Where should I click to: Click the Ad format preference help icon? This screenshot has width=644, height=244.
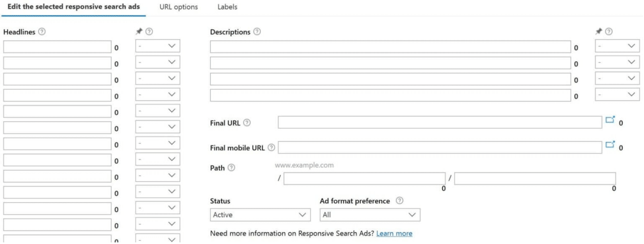[399, 201]
